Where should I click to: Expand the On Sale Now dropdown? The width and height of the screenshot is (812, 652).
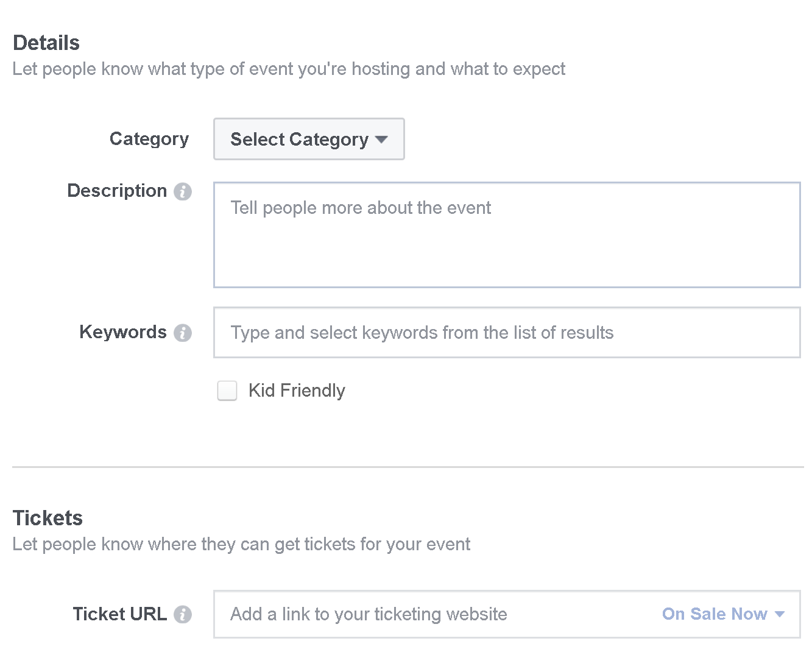click(714, 614)
